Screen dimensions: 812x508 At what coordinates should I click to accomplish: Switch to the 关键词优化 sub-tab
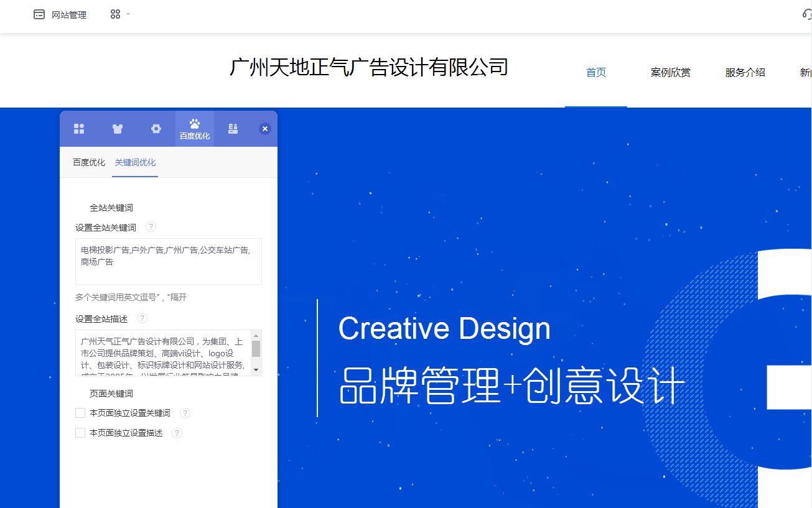135,162
